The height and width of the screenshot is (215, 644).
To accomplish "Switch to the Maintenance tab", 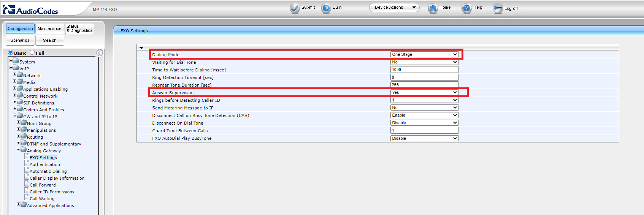I will click(x=49, y=28).
